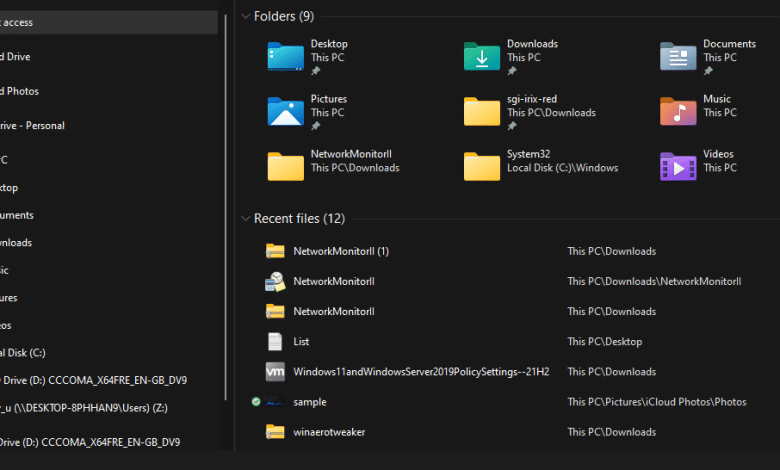
Task: Select Quick access in navigation pane
Action: point(108,22)
